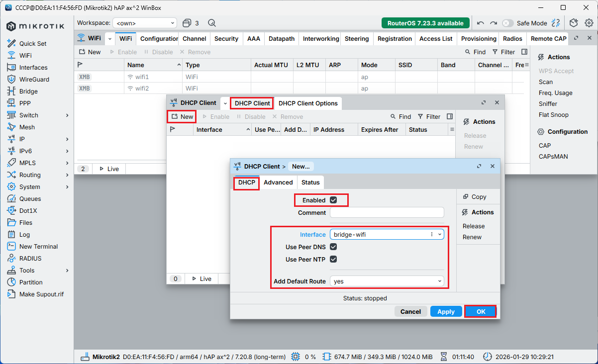Open the Datapath tab in WiFi window
This screenshot has width=598, height=364.
point(282,38)
